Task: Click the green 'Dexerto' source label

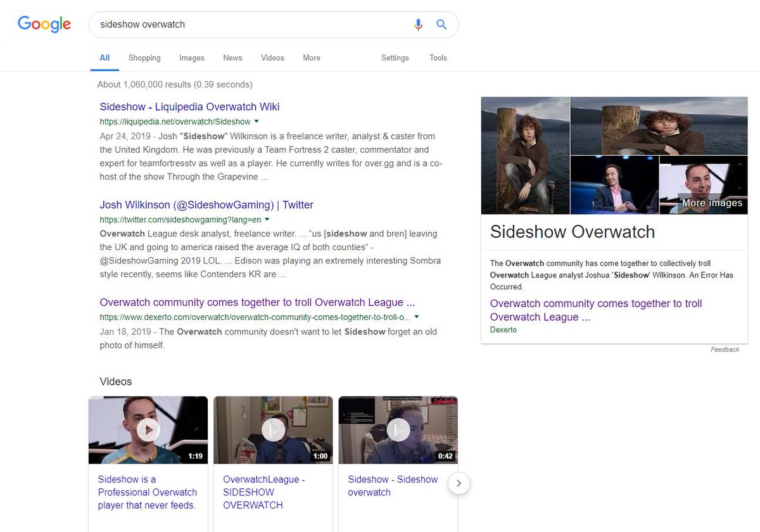Action: pyautogui.click(x=503, y=330)
